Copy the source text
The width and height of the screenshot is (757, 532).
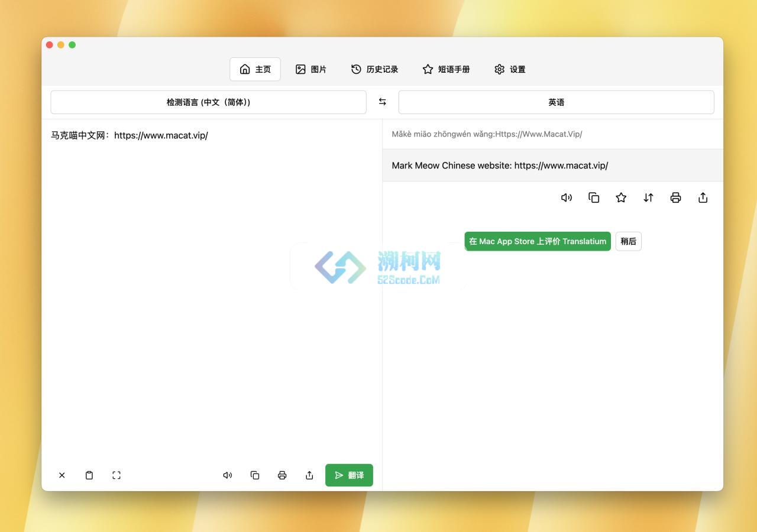coord(255,475)
